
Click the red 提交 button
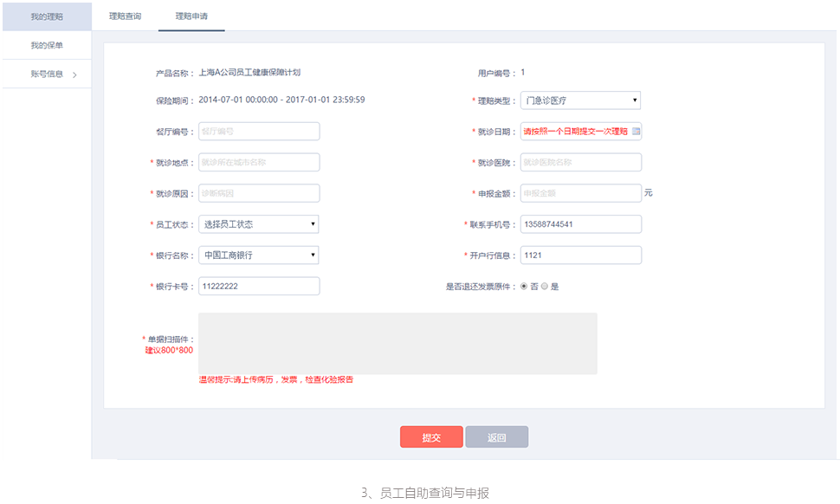(x=431, y=437)
